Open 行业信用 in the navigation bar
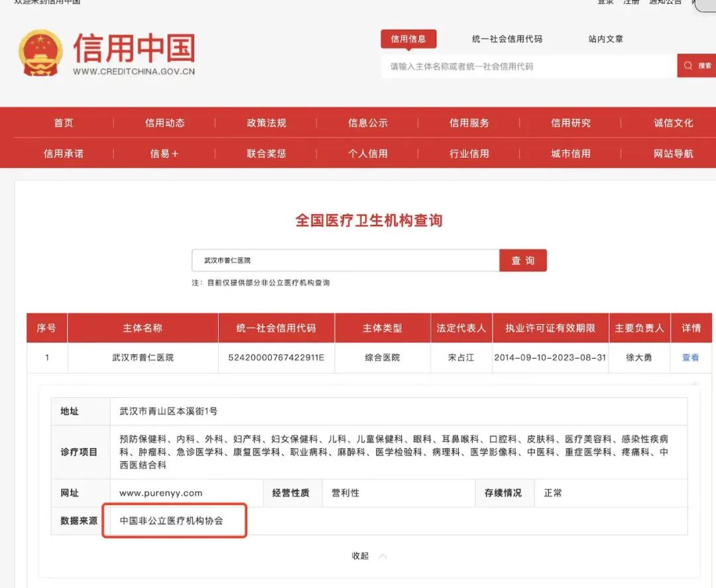The width and height of the screenshot is (716, 588). tap(469, 153)
